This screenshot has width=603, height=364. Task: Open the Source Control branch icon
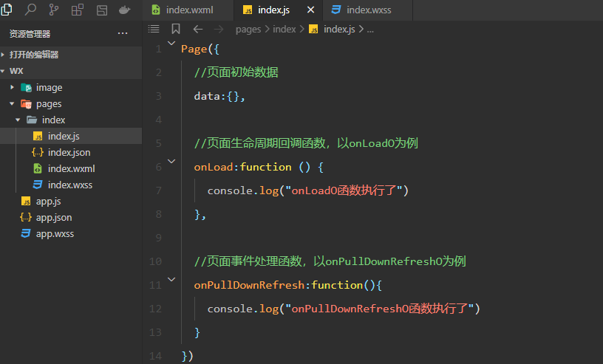[x=54, y=10]
